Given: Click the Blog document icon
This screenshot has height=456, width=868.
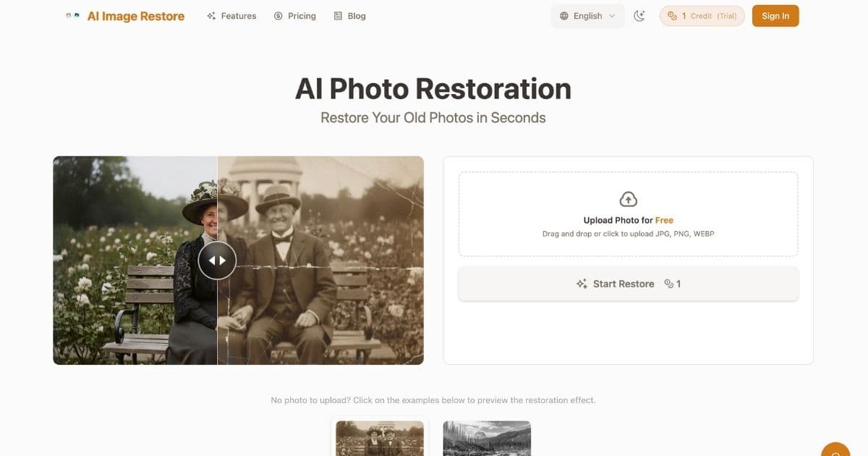Looking at the screenshot, I should 336,15.
